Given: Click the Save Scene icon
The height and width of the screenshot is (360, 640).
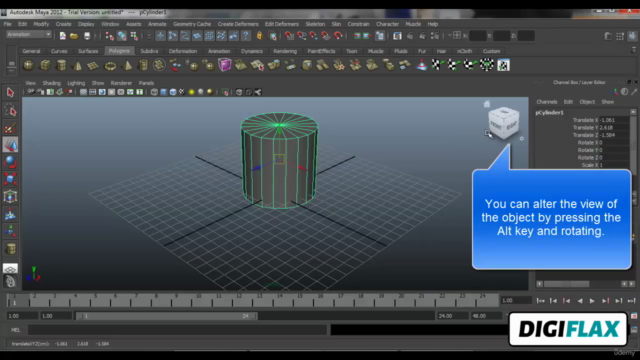Looking at the screenshot, I should (87, 36).
